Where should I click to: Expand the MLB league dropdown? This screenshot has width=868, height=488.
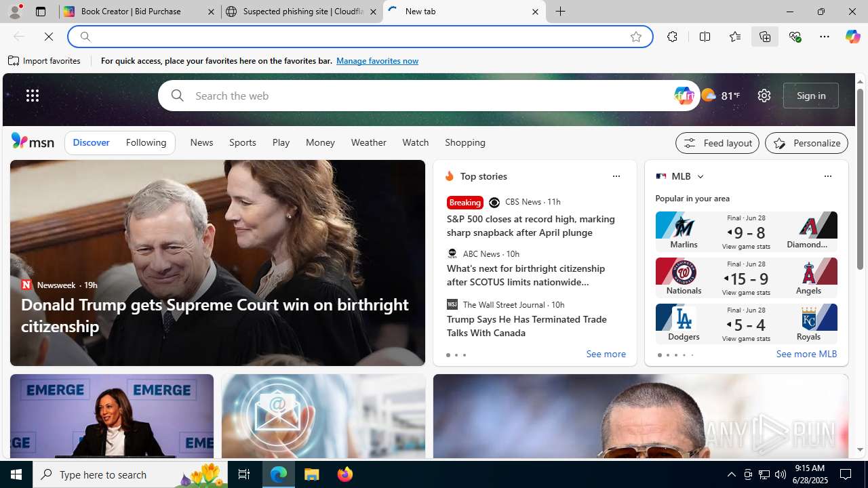(700, 176)
